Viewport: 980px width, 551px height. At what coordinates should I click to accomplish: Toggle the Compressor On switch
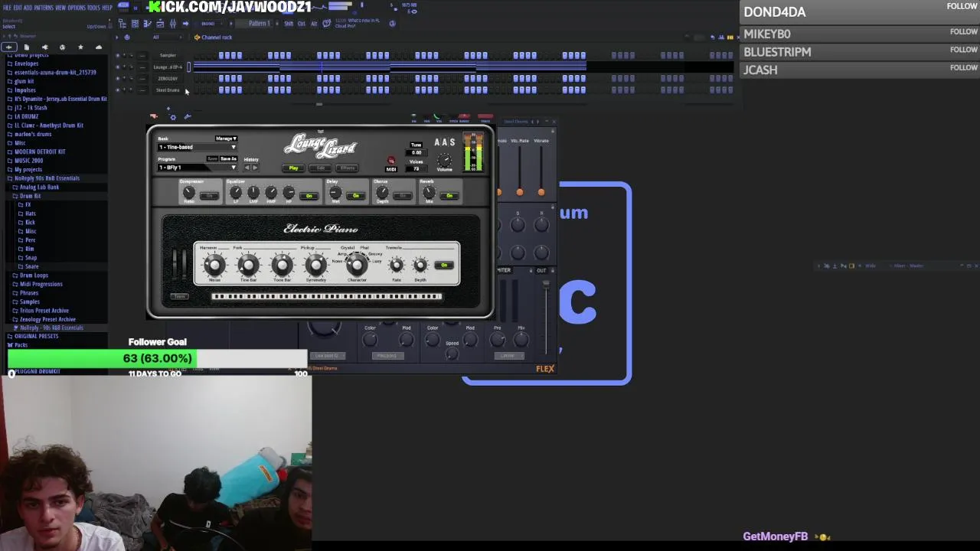click(209, 195)
